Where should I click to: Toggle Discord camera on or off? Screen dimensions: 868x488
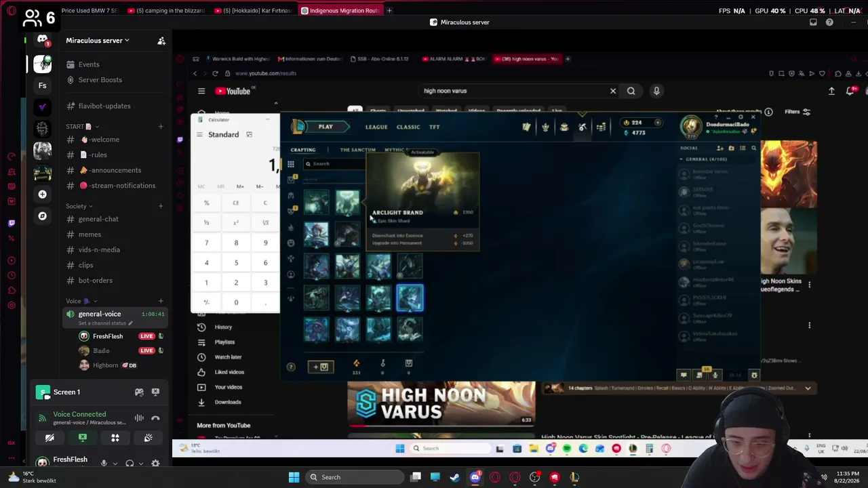pyautogui.click(x=50, y=438)
